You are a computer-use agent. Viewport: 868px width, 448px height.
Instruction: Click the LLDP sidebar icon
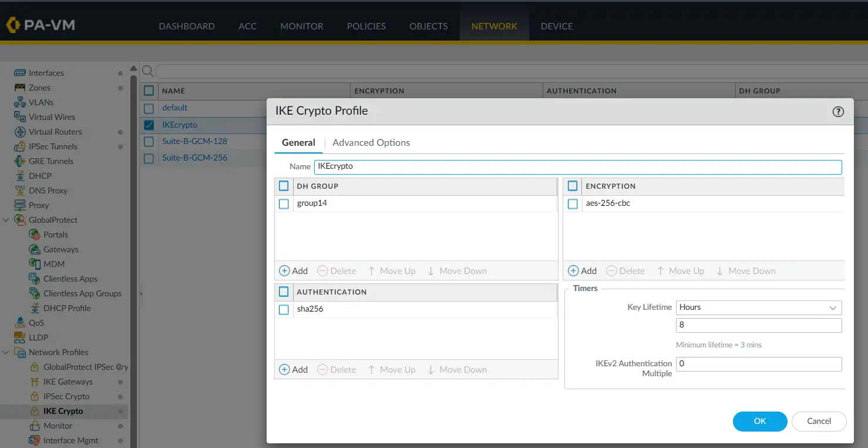pyautogui.click(x=20, y=337)
